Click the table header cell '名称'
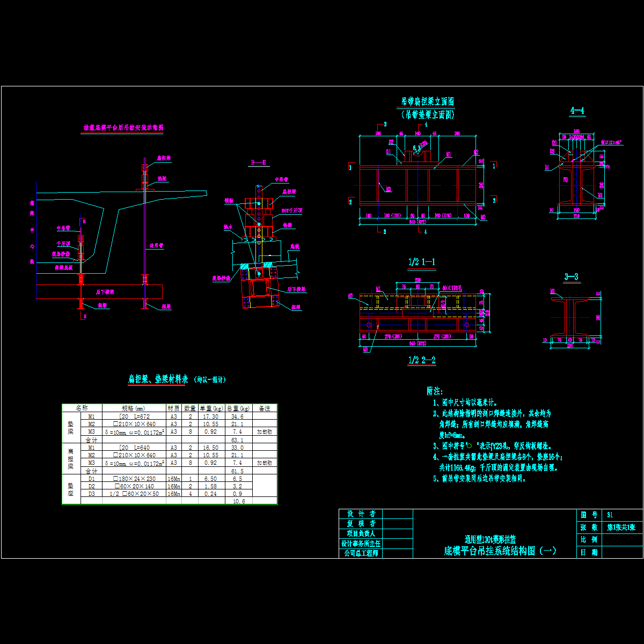Screen dimensions: 644x644 tap(82, 408)
